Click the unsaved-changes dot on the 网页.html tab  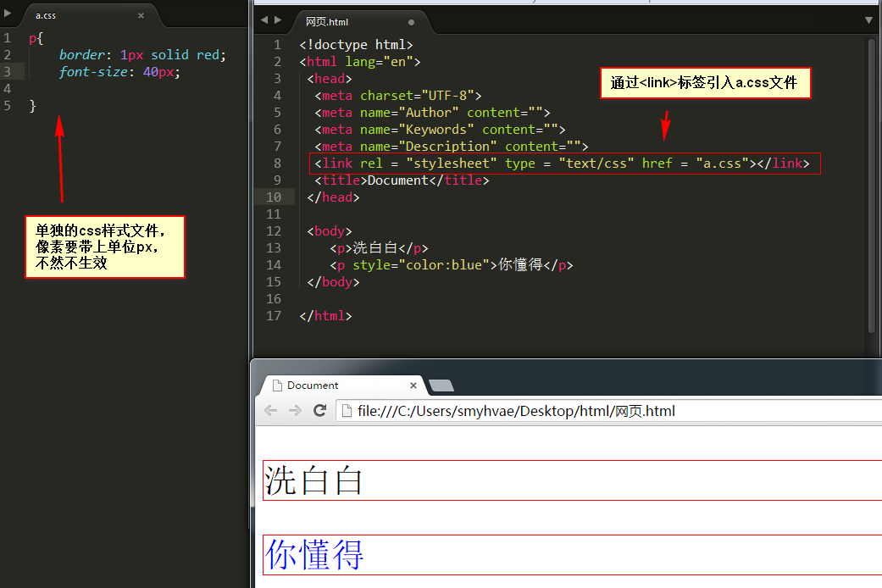(411, 21)
